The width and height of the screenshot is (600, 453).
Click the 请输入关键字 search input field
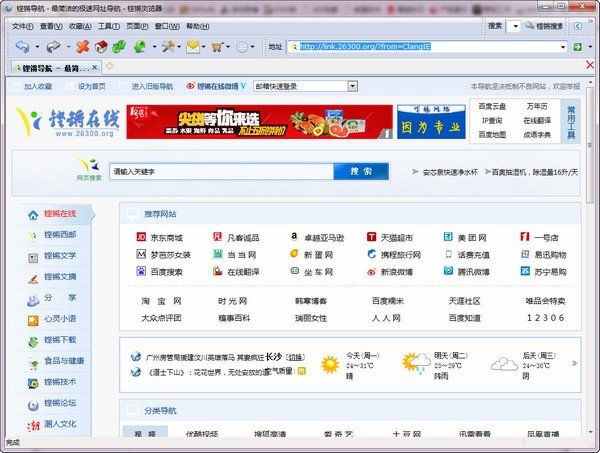(220, 171)
